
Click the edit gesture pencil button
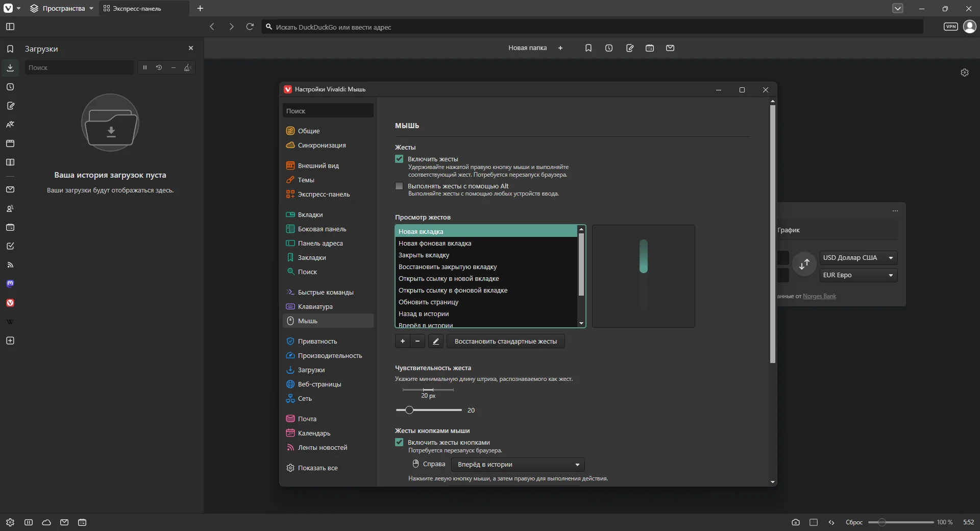(435, 342)
